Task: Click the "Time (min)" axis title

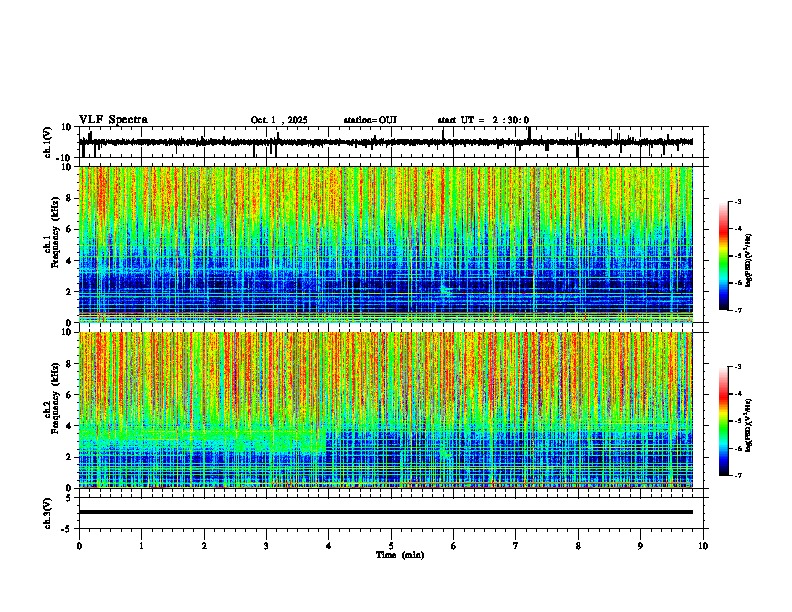Action: tap(400, 555)
